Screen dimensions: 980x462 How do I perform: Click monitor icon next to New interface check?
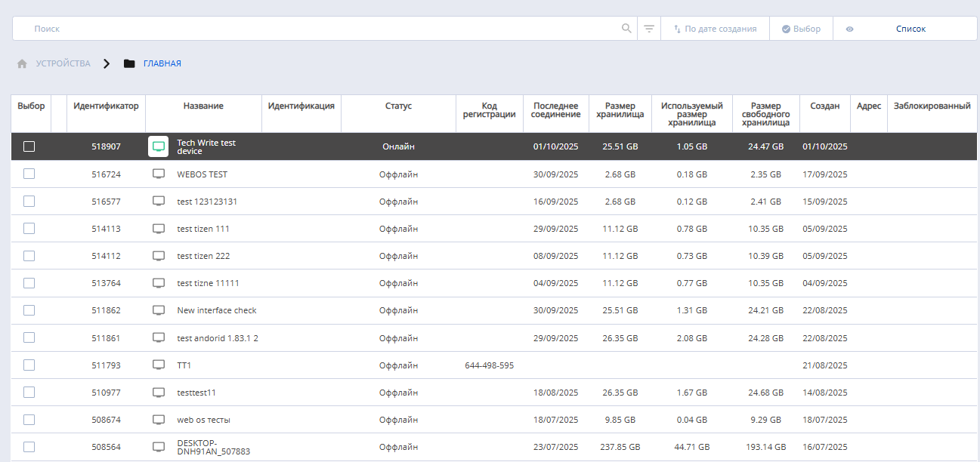(159, 310)
